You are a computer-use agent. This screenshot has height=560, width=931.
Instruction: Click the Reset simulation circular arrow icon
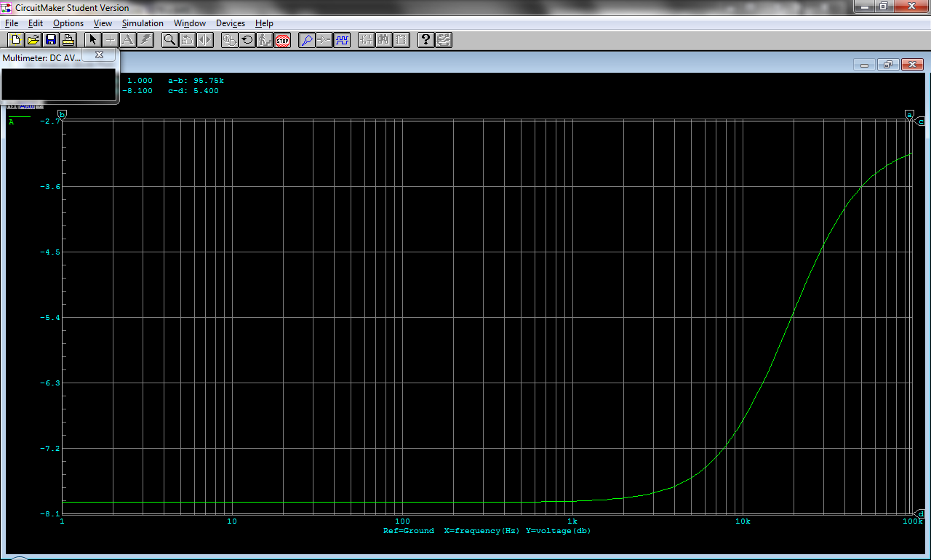247,40
